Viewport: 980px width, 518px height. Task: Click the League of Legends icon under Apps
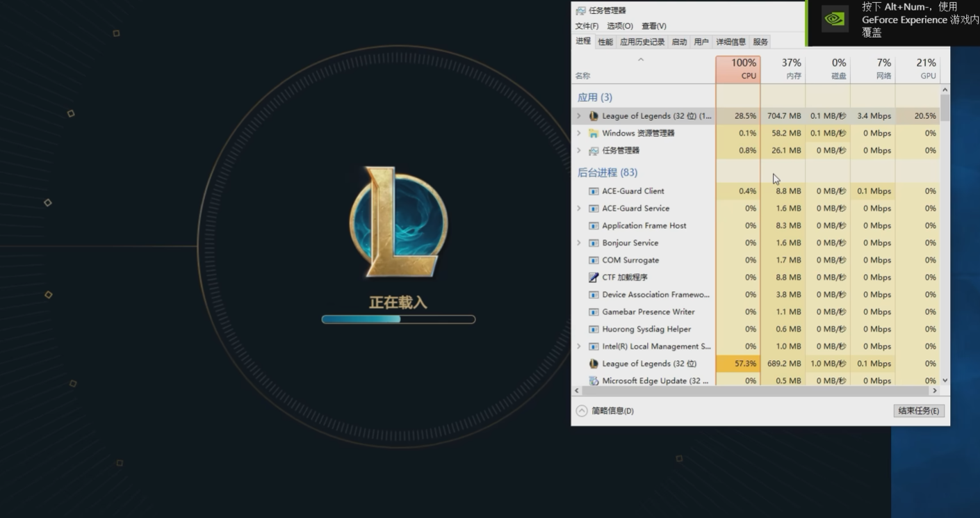click(x=594, y=116)
